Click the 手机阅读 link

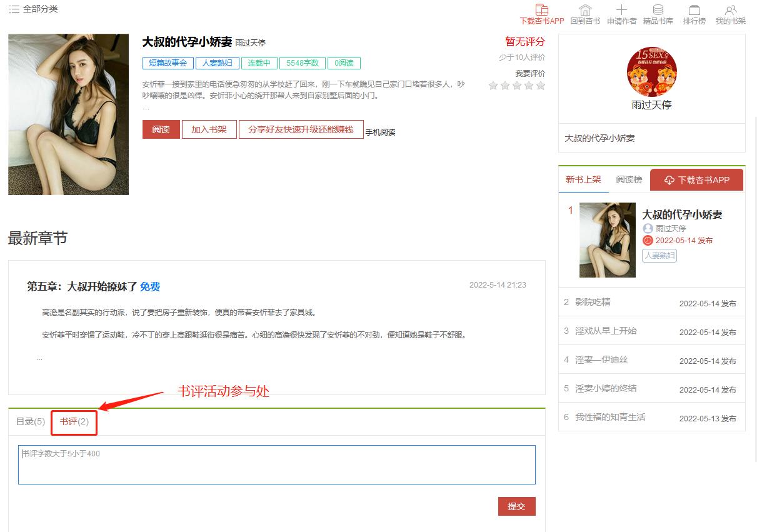pyautogui.click(x=380, y=133)
